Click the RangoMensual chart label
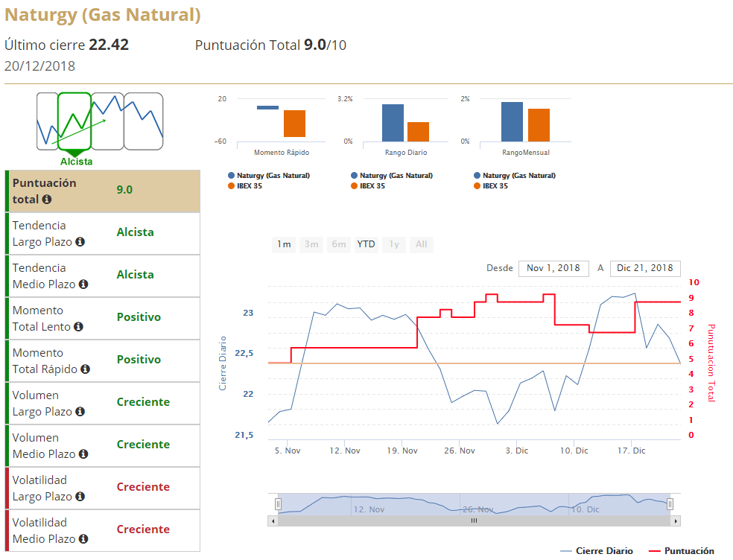 (x=526, y=153)
